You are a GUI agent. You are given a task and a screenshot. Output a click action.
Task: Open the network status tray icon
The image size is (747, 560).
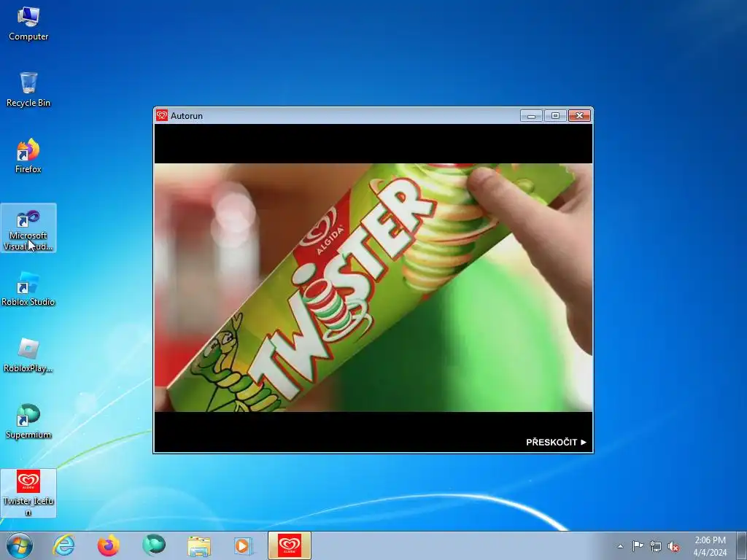tap(656, 546)
